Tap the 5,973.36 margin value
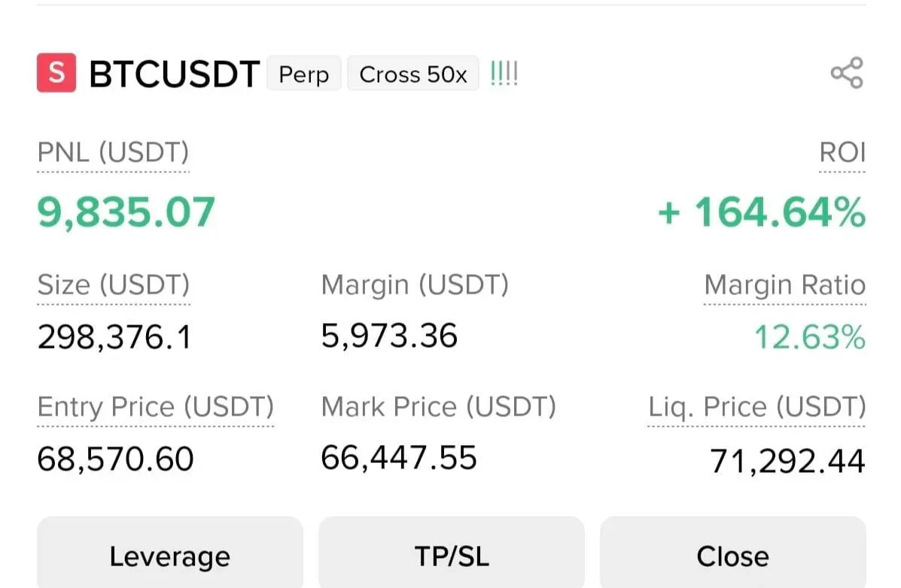901x588 pixels. [389, 335]
